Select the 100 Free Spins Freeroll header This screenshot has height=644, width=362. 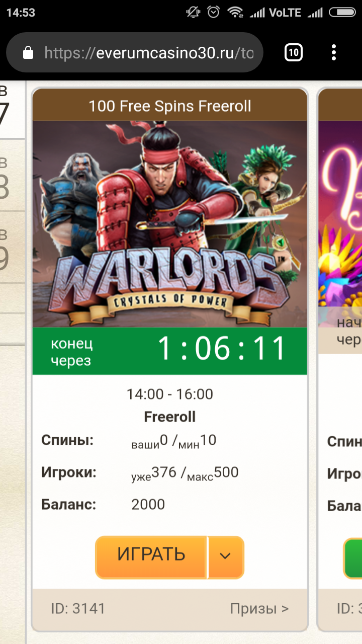170,106
